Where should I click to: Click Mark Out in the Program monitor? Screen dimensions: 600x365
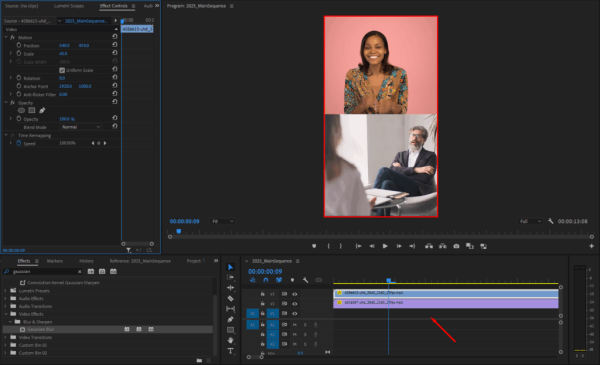[x=341, y=246]
